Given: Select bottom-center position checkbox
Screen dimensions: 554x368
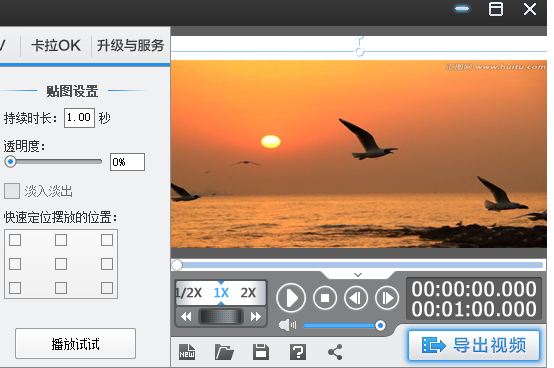Looking at the screenshot, I should tap(61, 288).
